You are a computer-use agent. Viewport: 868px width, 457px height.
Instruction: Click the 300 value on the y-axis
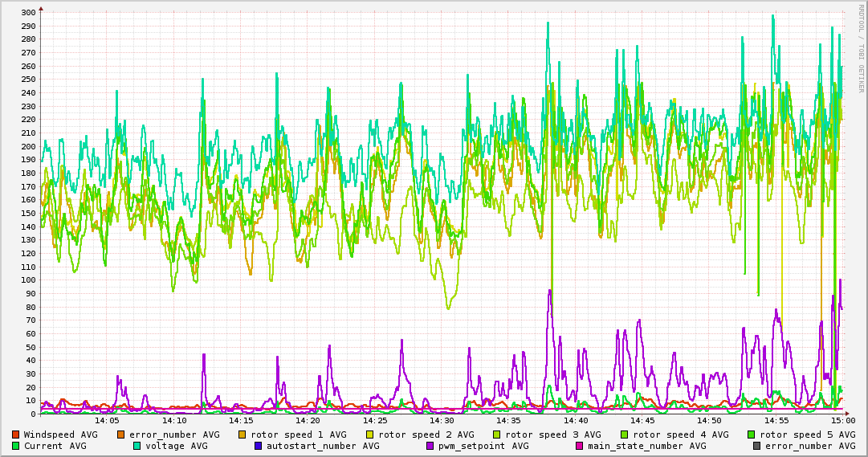pos(27,13)
